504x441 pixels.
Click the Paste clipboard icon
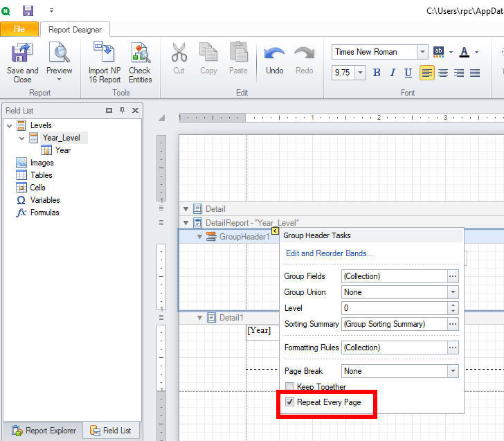pyautogui.click(x=238, y=52)
